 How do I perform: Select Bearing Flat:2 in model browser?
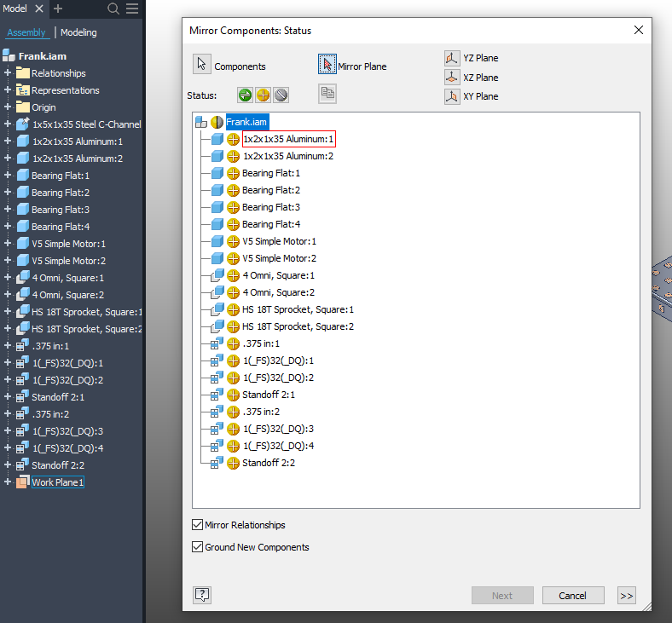coord(61,193)
